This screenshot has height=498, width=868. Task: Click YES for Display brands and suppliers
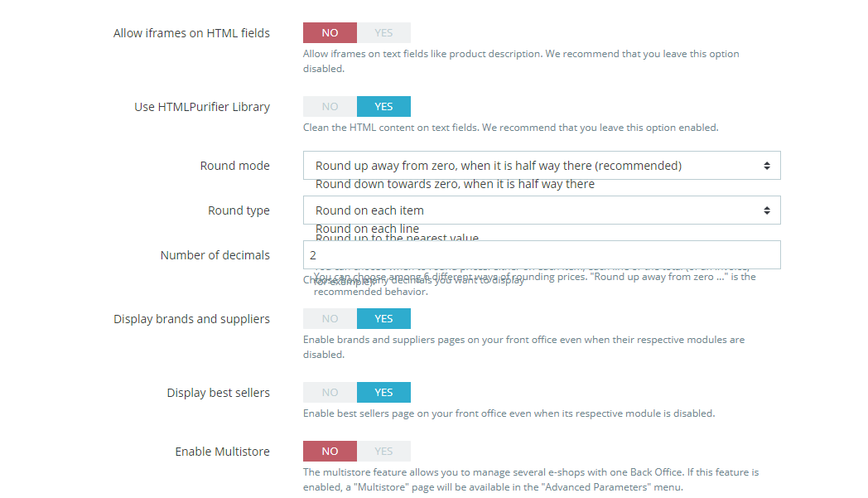(x=383, y=319)
